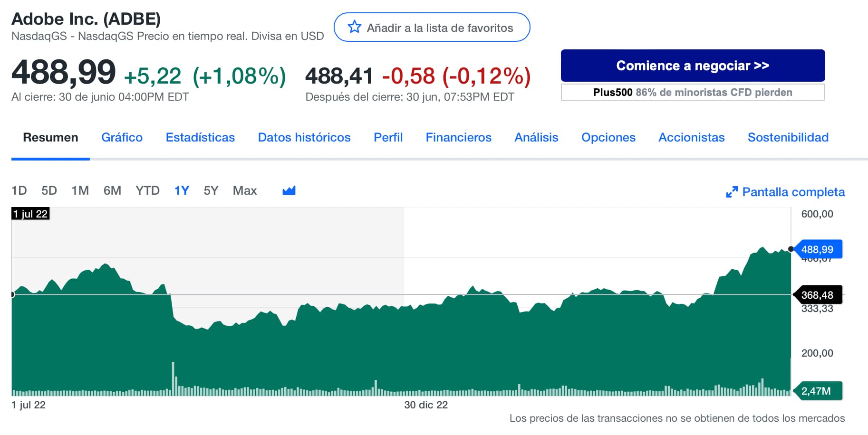
Task: Select the 6M chart range
Action: point(112,190)
